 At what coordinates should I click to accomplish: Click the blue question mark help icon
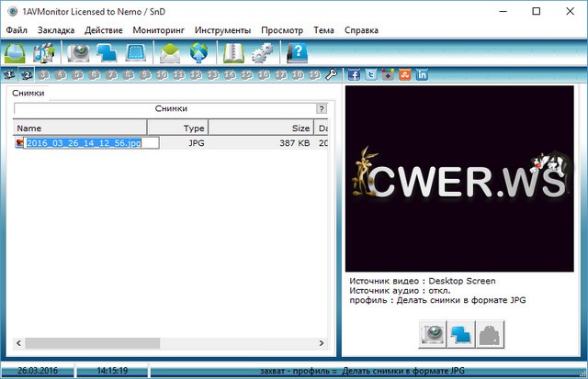click(297, 53)
